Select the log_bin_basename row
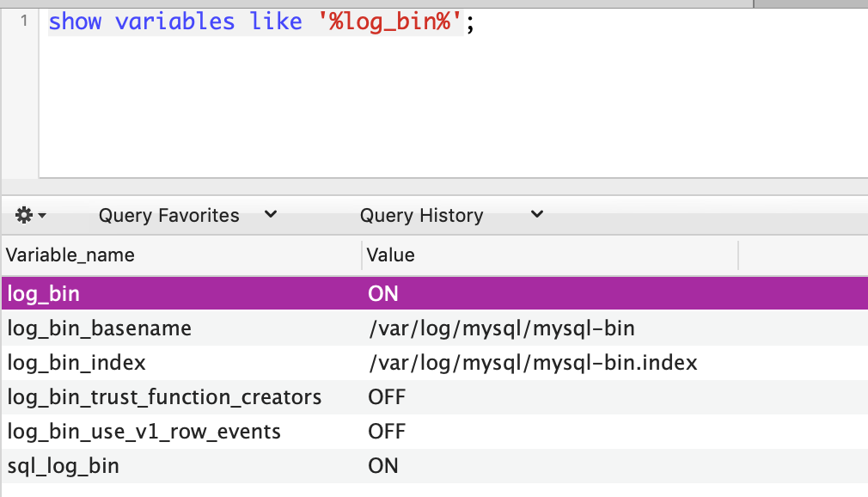Screen dimensions: 868x497 click(x=435, y=328)
